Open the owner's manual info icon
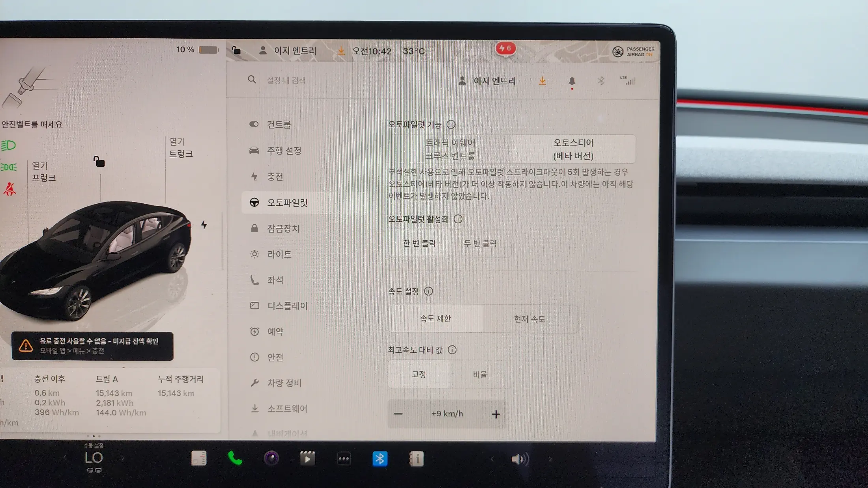Screen dimensions: 868x488 point(416,459)
